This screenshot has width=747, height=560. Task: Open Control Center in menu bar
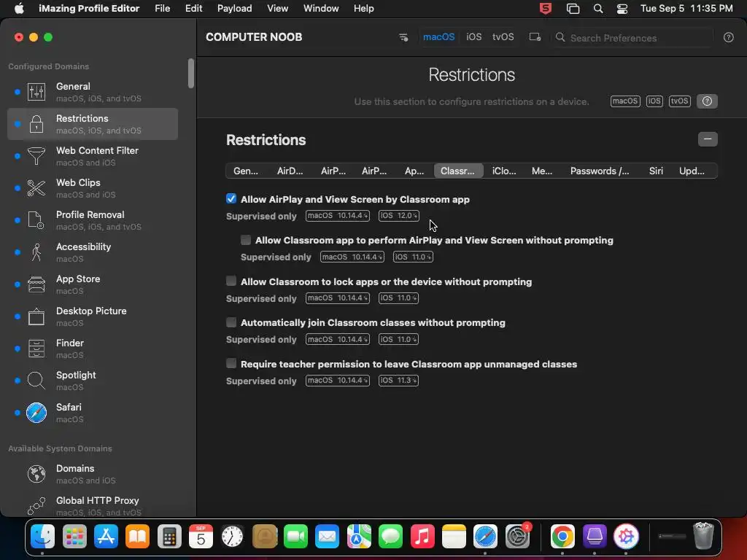tap(622, 9)
